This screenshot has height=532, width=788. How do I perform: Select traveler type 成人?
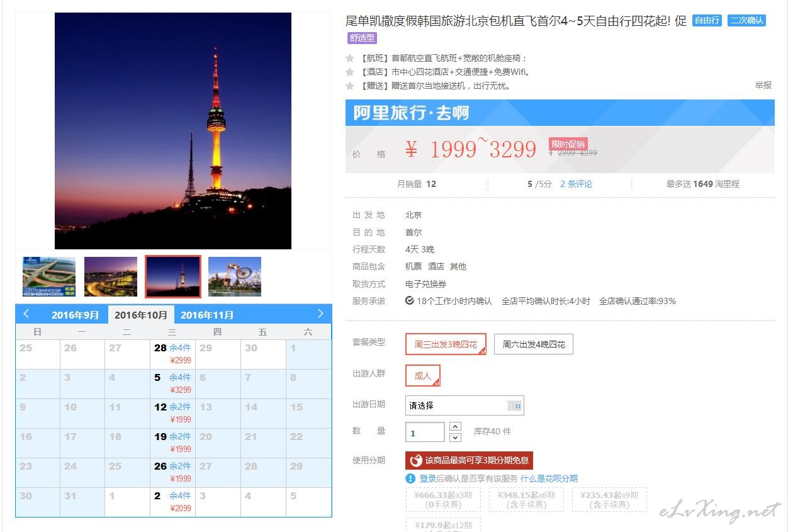coord(423,376)
